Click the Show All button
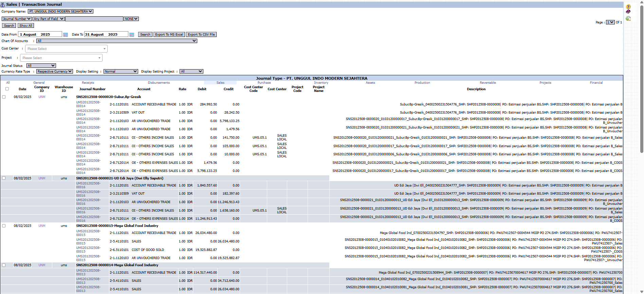 [26, 26]
